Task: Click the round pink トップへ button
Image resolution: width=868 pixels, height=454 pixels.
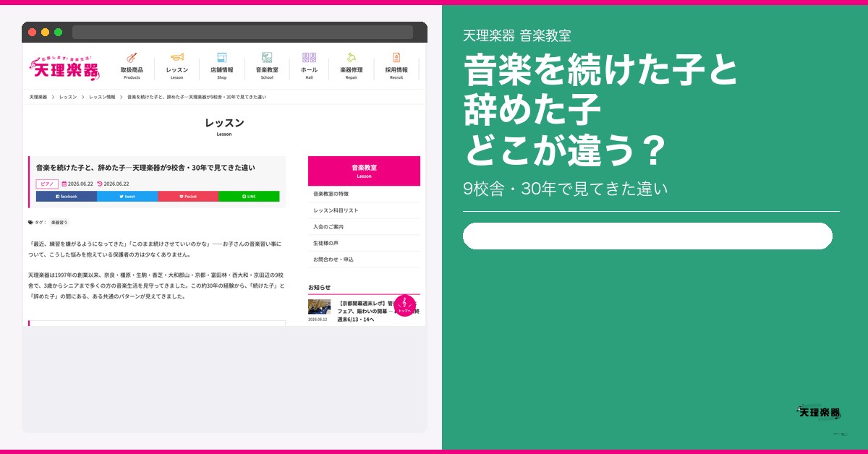Action: click(405, 305)
